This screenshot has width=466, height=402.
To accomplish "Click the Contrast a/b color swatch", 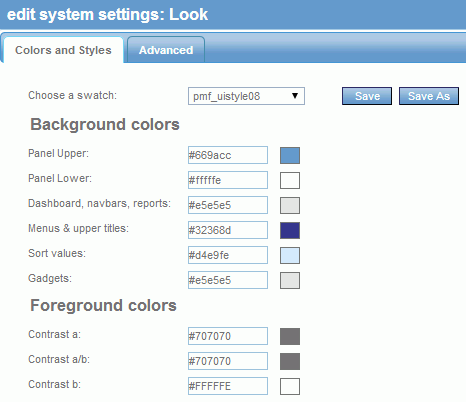I will tap(290, 361).
